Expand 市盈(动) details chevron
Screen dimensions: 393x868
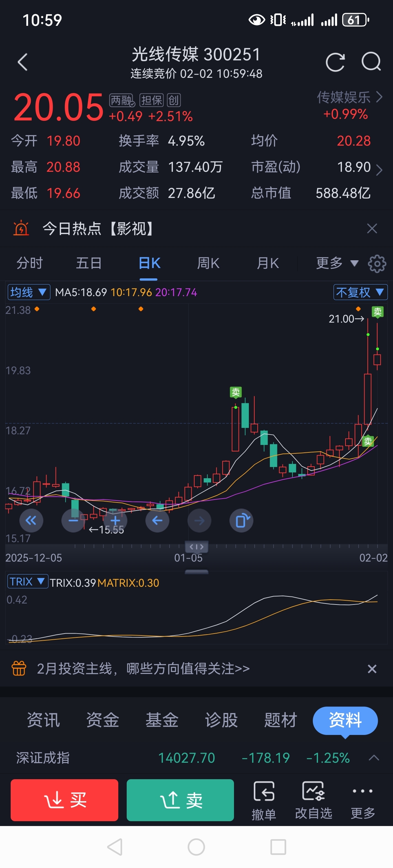pos(379,170)
